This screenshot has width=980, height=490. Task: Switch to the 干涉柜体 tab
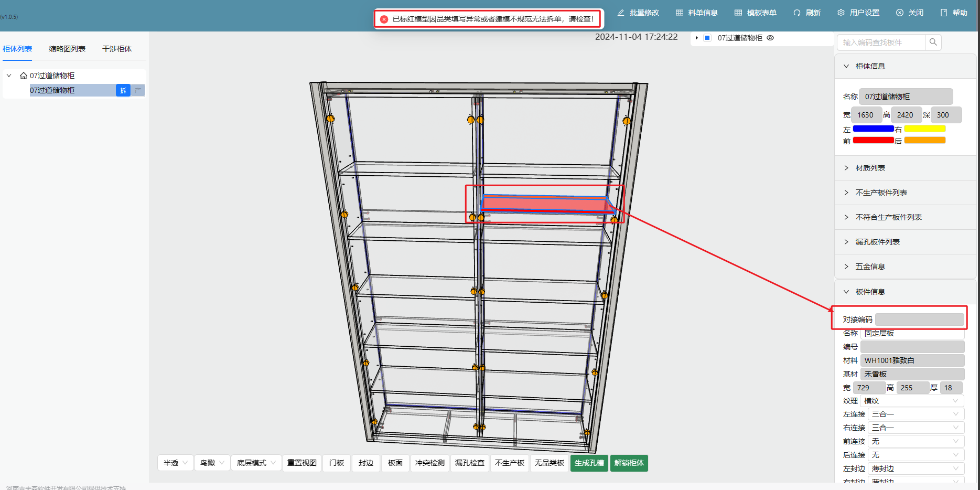tap(117, 49)
